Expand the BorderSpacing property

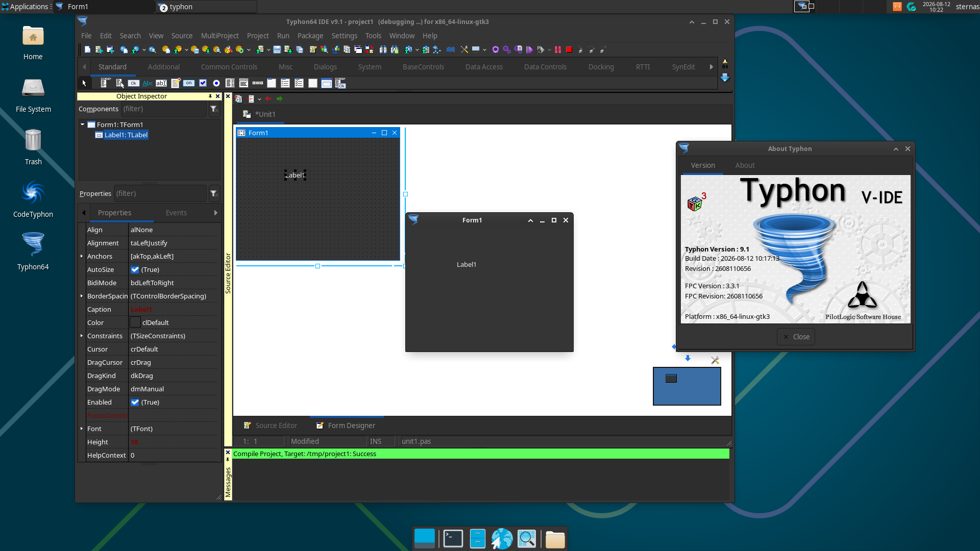pyautogui.click(x=82, y=296)
